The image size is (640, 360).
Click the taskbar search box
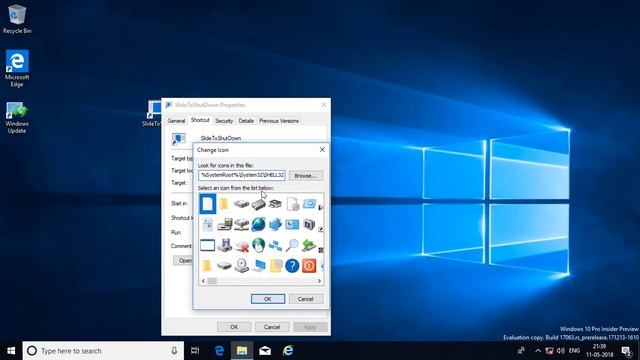(x=103, y=351)
